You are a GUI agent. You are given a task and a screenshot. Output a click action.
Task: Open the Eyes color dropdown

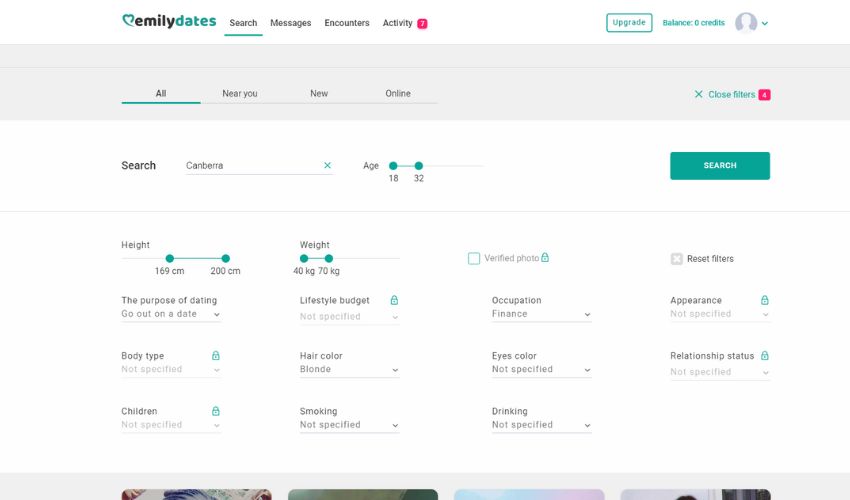tap(541, 369)
